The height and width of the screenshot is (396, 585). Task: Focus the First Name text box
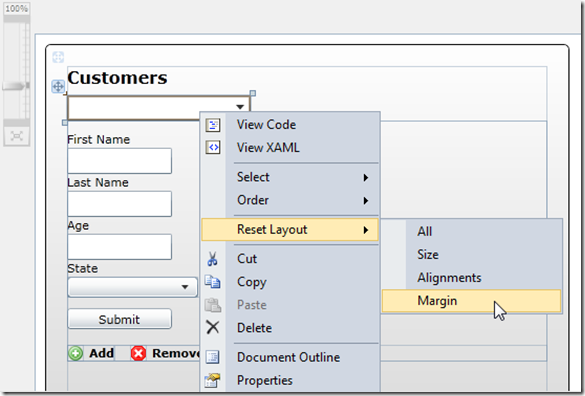click(120, 161)
